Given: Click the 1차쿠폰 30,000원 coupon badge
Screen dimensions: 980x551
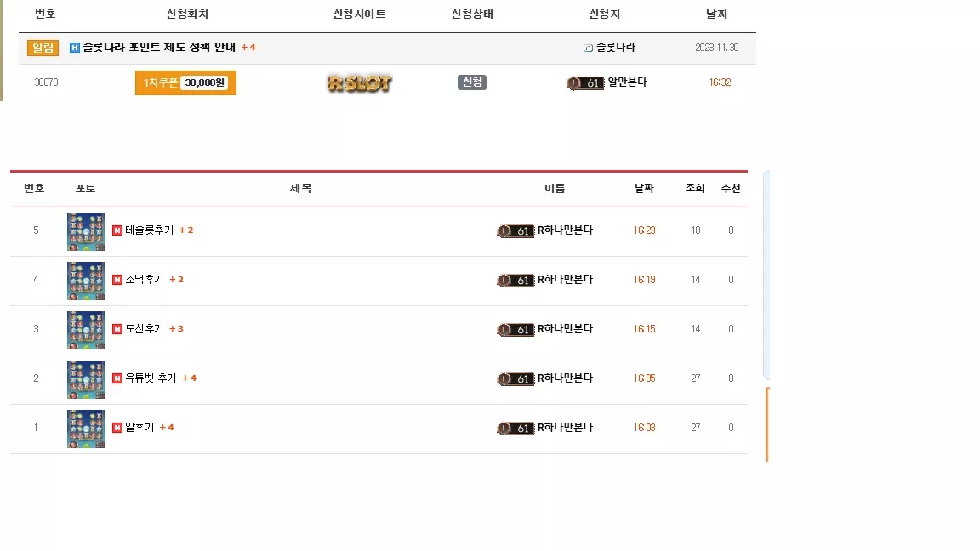Looking at the screenshot, I should pos(185,82).
